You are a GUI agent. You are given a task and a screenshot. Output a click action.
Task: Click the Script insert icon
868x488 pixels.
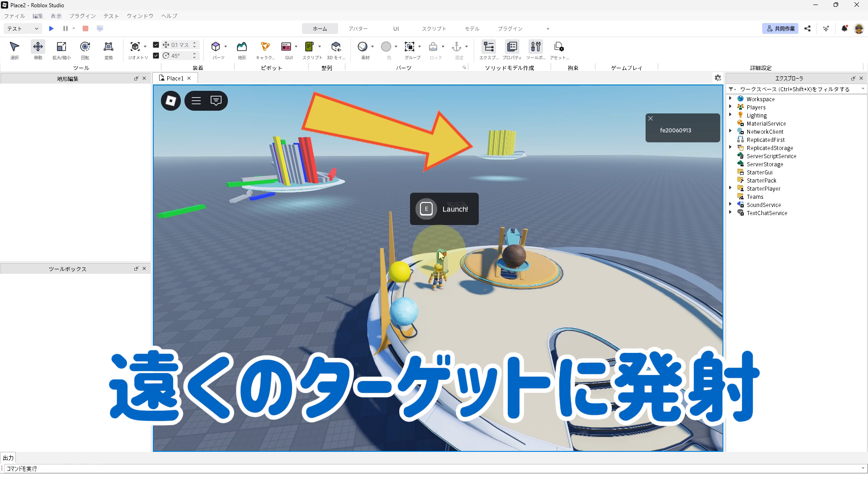coord(309,47)
